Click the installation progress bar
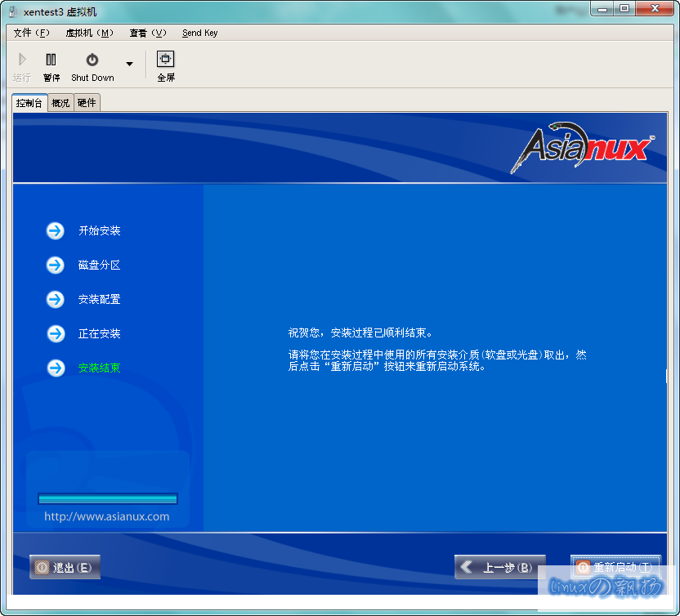The width and height of the screenshot is (680, 616). (x=107, y=498)
